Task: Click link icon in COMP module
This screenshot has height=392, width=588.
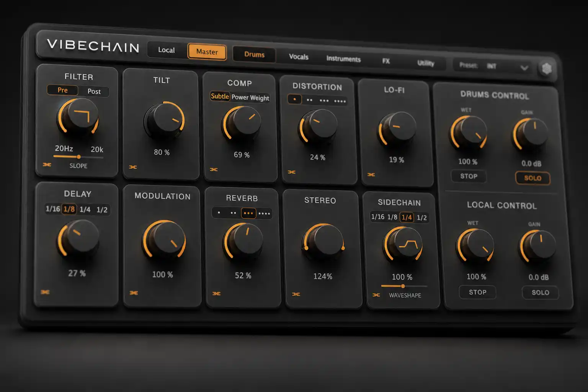Action: click(214, 169)
